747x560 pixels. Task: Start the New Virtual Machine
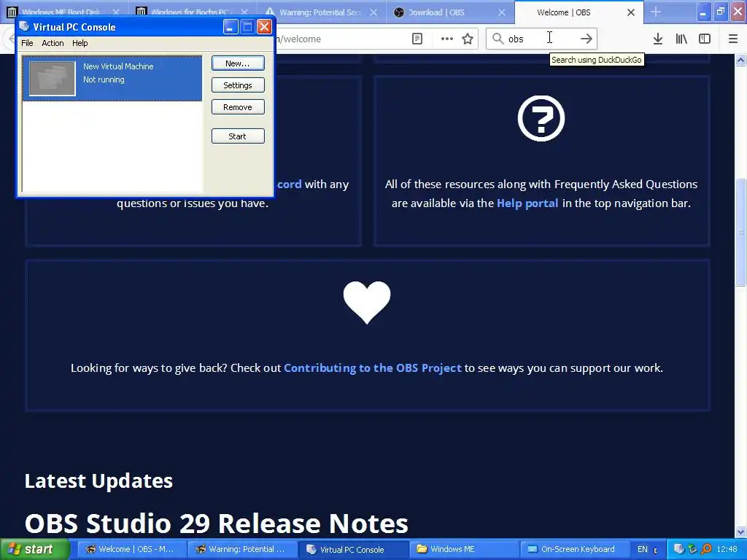pos(238,136)
